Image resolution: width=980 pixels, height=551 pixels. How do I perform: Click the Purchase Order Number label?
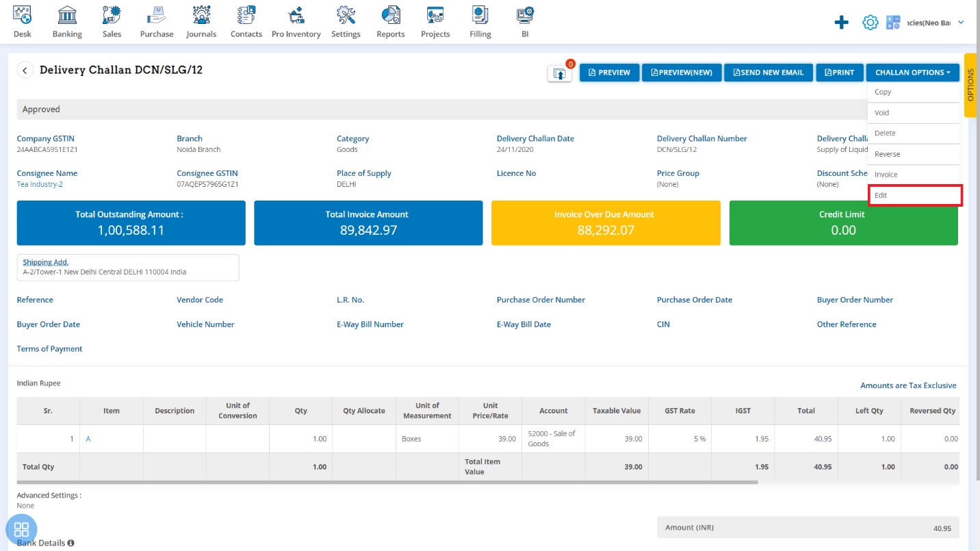(541, 300)
